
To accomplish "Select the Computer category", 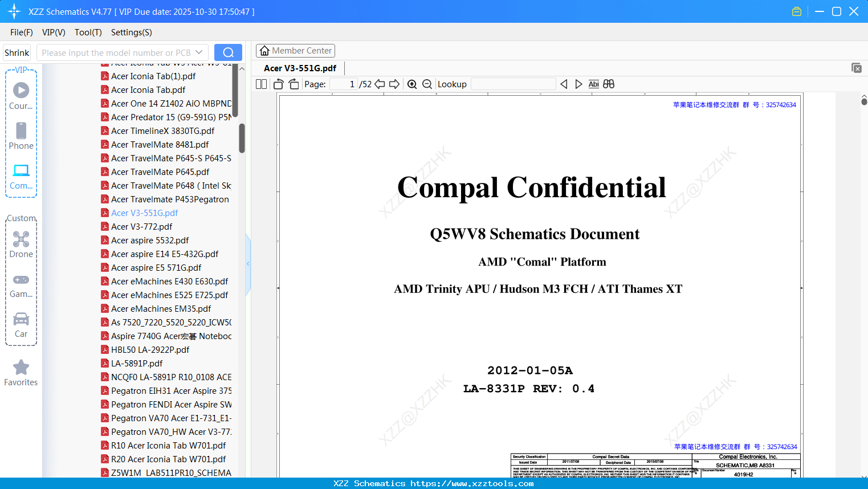I will click(x=21, y=177).
